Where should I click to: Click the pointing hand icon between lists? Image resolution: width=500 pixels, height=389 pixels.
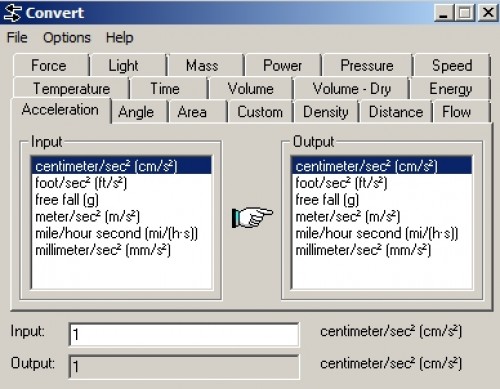click(252, 218)
